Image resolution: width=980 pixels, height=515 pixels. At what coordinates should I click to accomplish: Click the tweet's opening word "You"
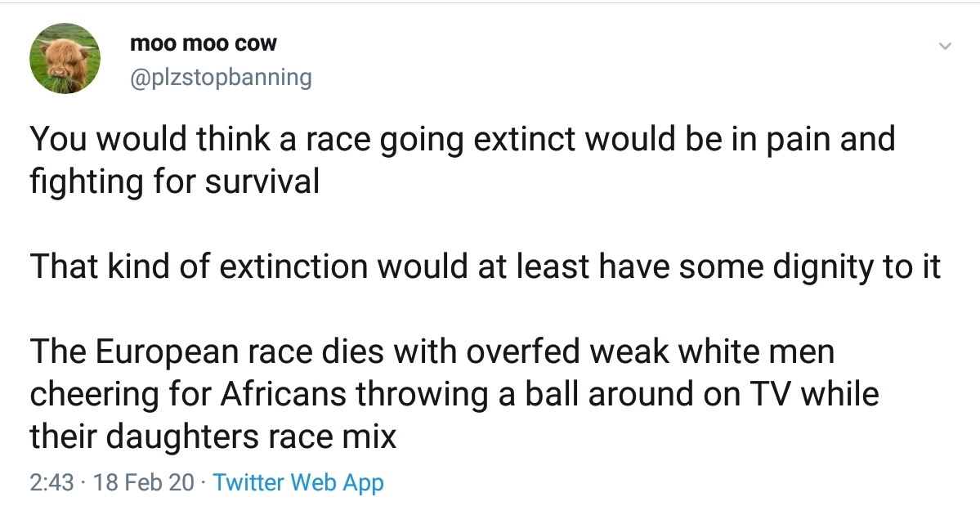click(55, 139)
